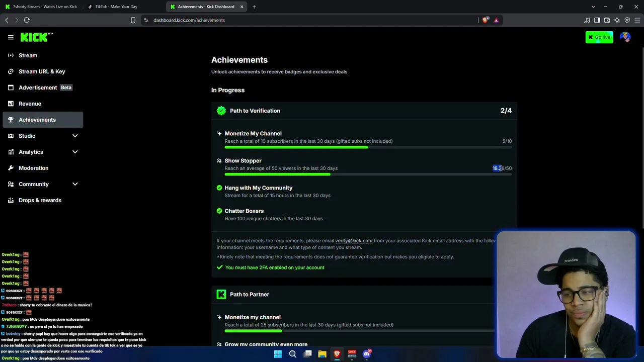Click the Show Stopper viewers progress bar
This screenshot has height=362, width=644.
(x=368, y=174)
